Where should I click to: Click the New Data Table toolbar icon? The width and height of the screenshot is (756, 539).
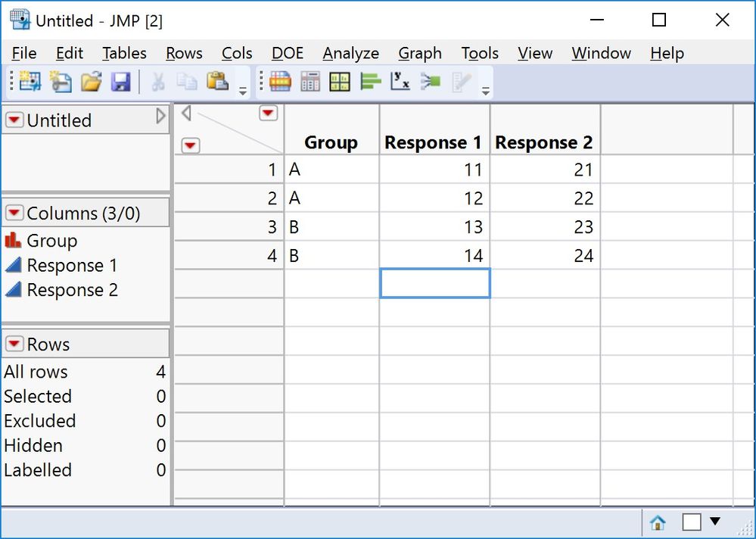30,82
